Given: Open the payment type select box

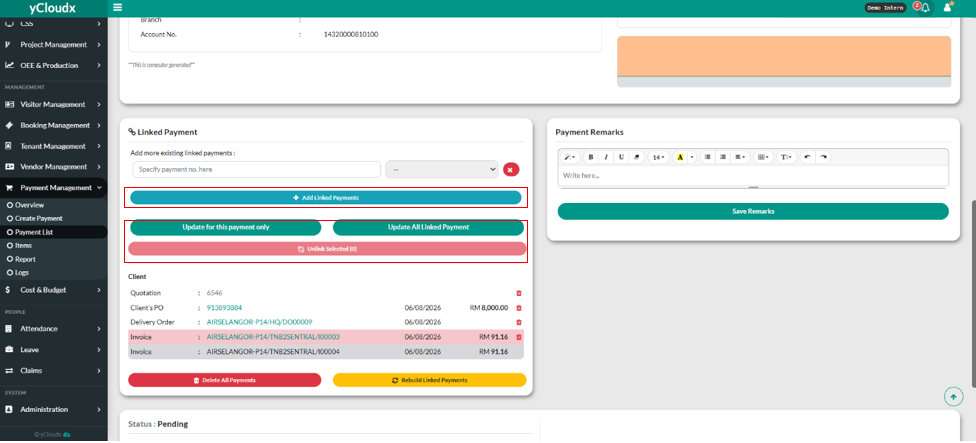Looking at the screenshot, I should [x=442, y=169].
